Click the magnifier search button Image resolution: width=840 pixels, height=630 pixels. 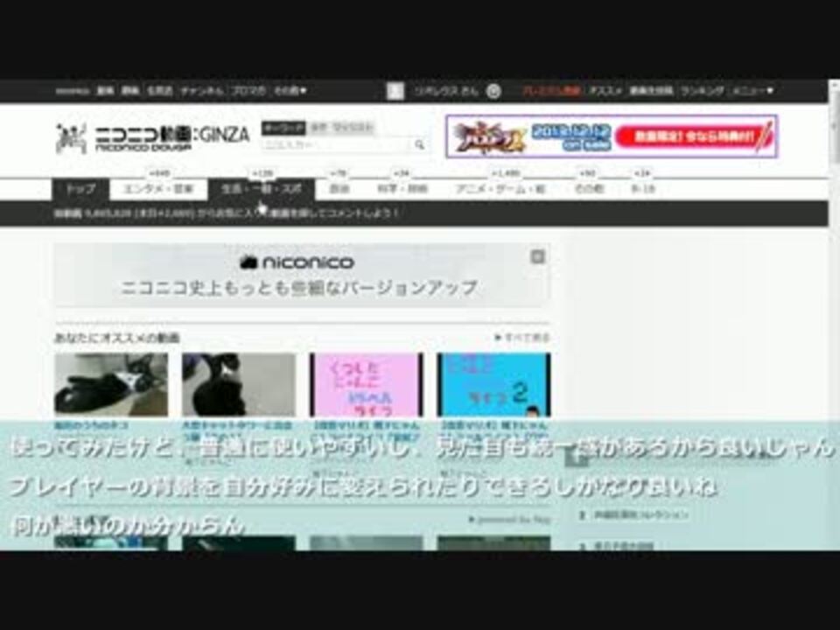coord(419,144)
